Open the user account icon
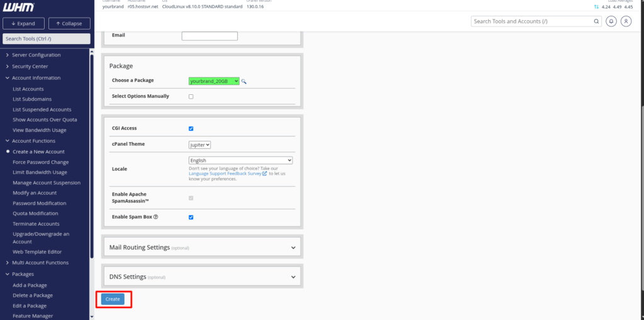 click(x=626, y=21)
